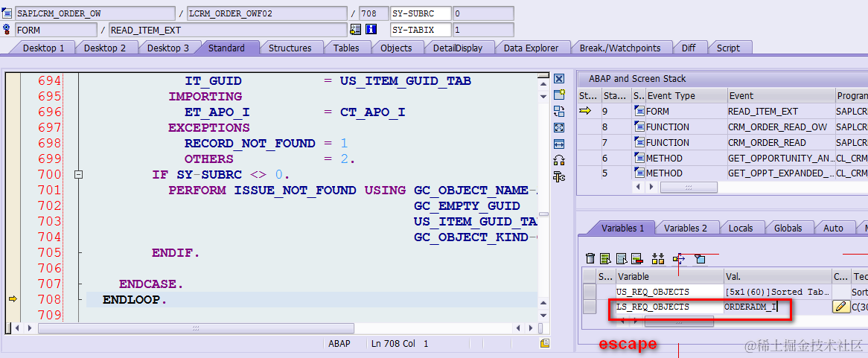Close the source code tool with X icon
This screenshot has height=358, width=868.
[559, 79]
